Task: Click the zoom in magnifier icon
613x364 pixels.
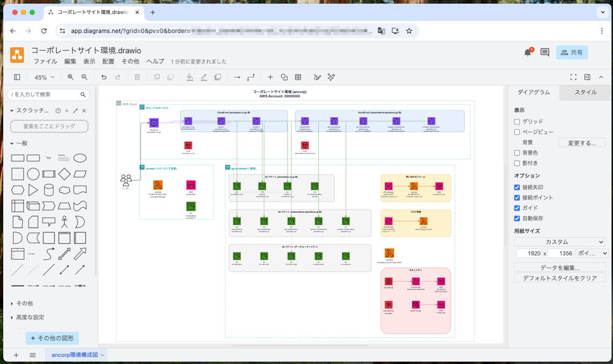Action: [x=70, y=77]
